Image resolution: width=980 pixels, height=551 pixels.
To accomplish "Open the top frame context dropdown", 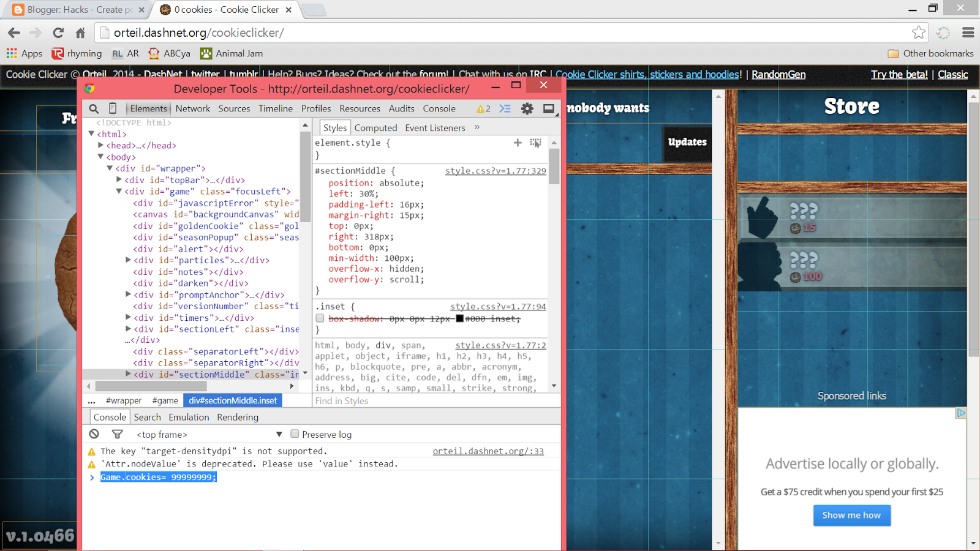I will pyautogui.click(x=209, y=434).
